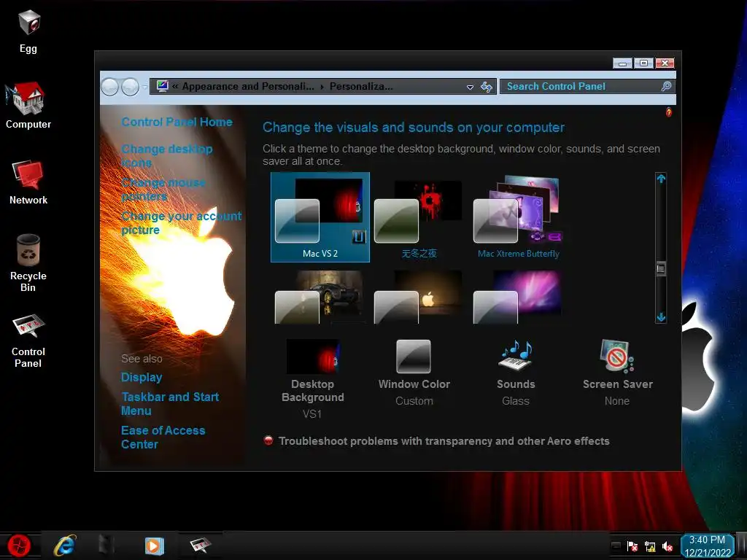The height and width of the screenshot is (560, 747).
Task: Select the 无冬之夜 theme
Action: tap(419, 217)
